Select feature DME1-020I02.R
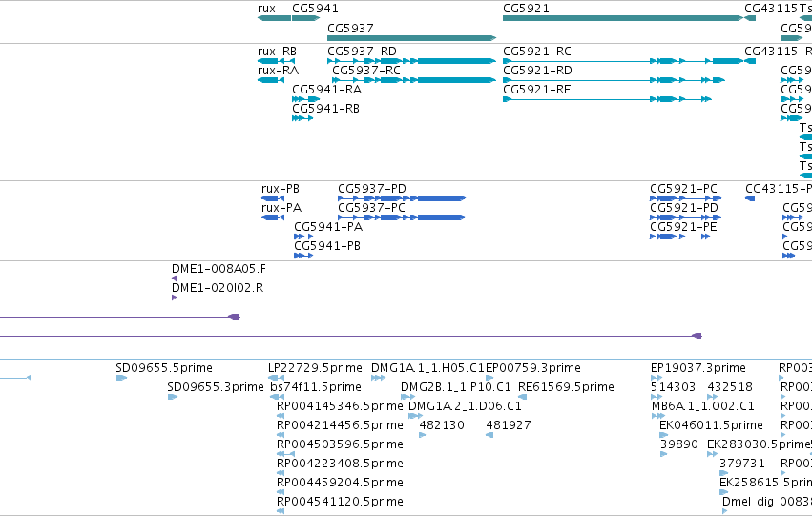This screenshot has height=516, width=812. click(x=174, y=298)
